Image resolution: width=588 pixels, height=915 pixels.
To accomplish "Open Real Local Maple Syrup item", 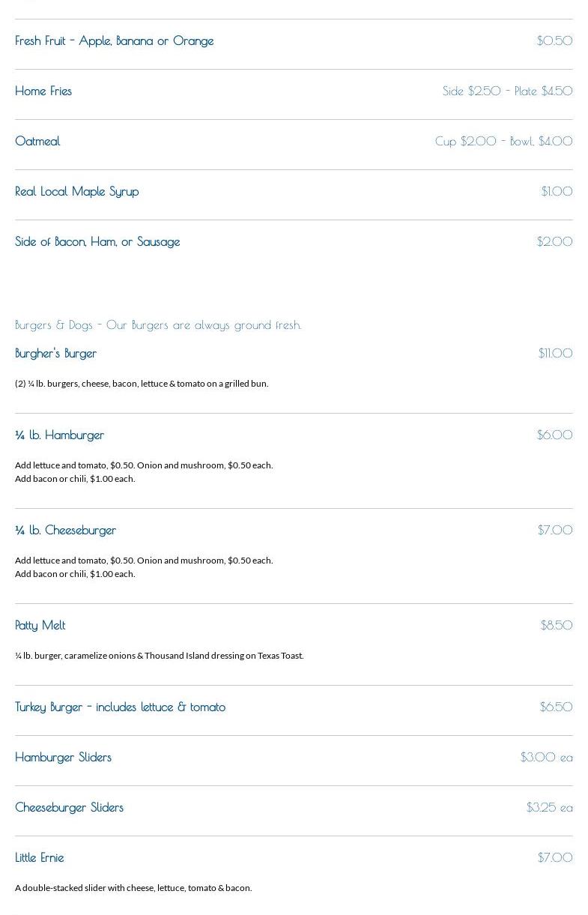I will (x=76, y=191).
